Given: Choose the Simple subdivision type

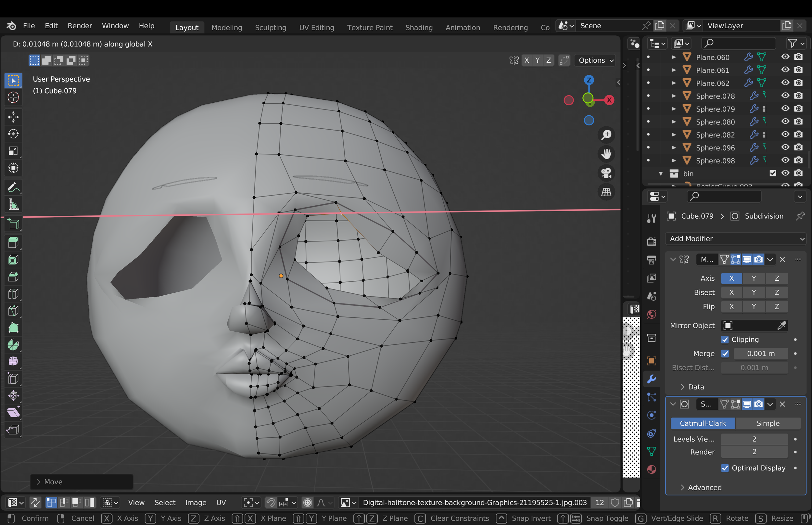Looking at the screenshot, I should (x=768, y=423).
